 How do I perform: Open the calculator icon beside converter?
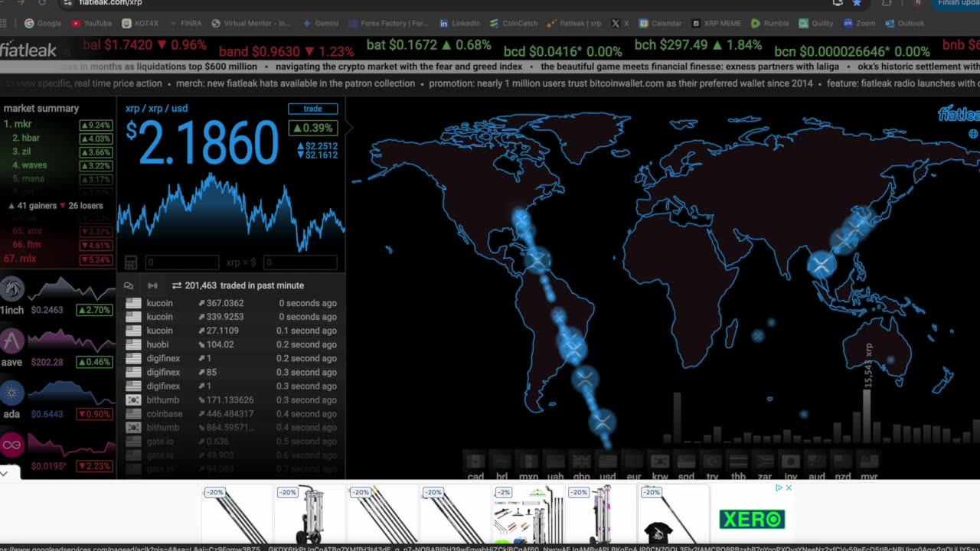click(131, 262)
